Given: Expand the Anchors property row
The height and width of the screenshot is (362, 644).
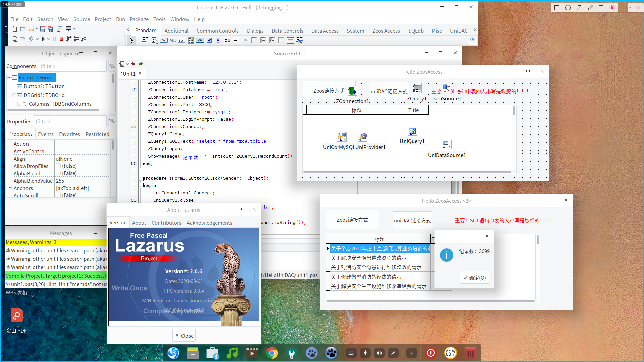Looking at the screenshot, I should (10, 188).
